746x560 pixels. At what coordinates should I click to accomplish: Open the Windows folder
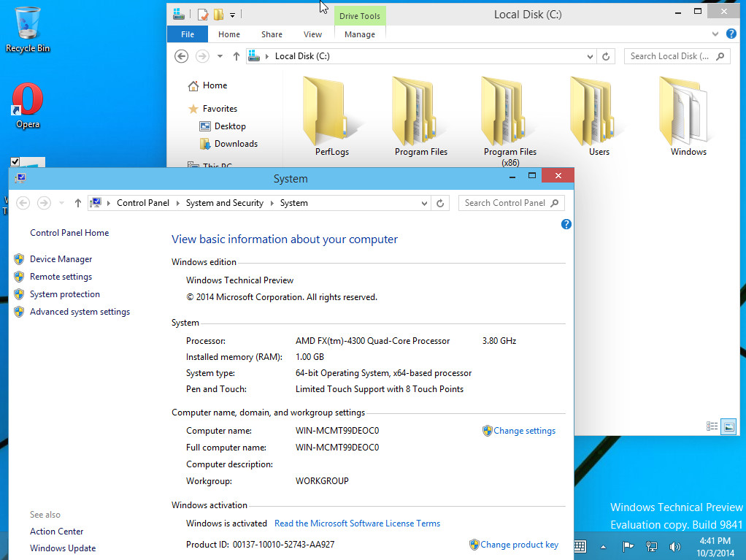coord(688,117)
